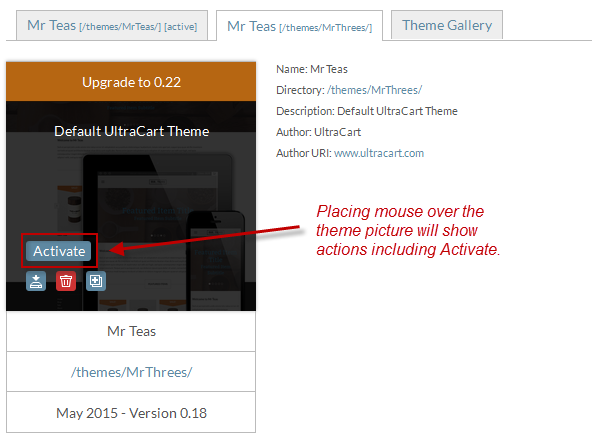Click Description: Default UltraCart Theme text
The image size is (592, 440).
367,111
